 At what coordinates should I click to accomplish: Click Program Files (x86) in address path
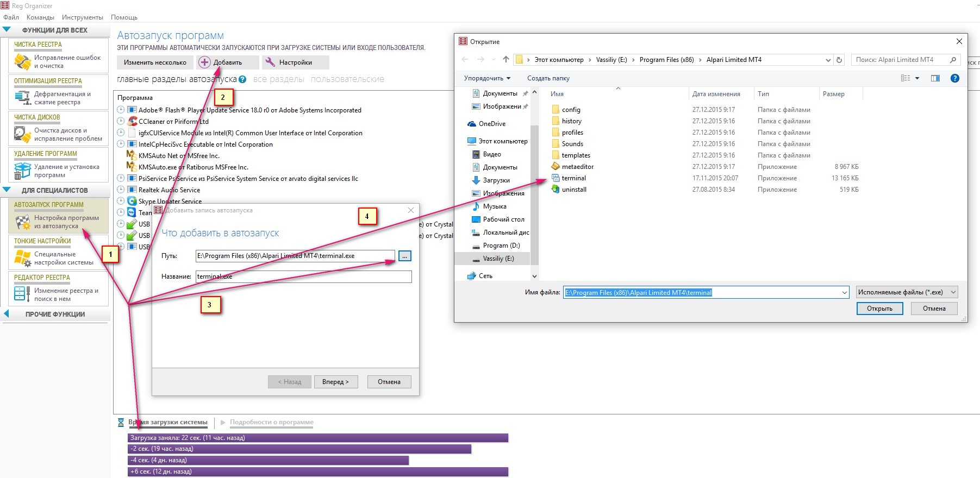coord(666,60)
